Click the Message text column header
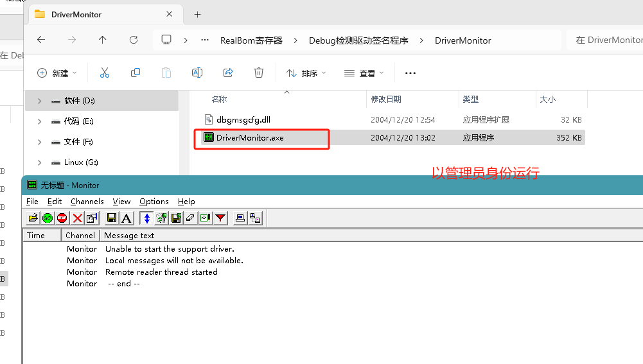 pos(128,236)
